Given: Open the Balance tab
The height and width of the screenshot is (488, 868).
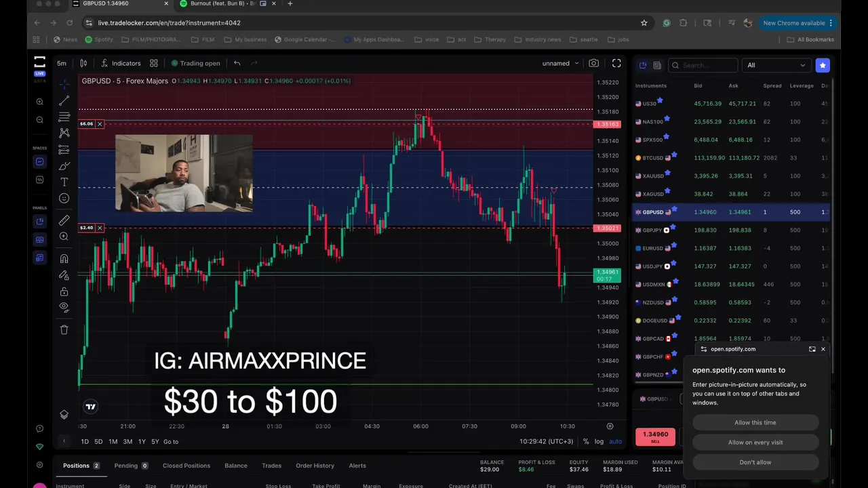Looking at the screenshot, I should tap(236, 466).
